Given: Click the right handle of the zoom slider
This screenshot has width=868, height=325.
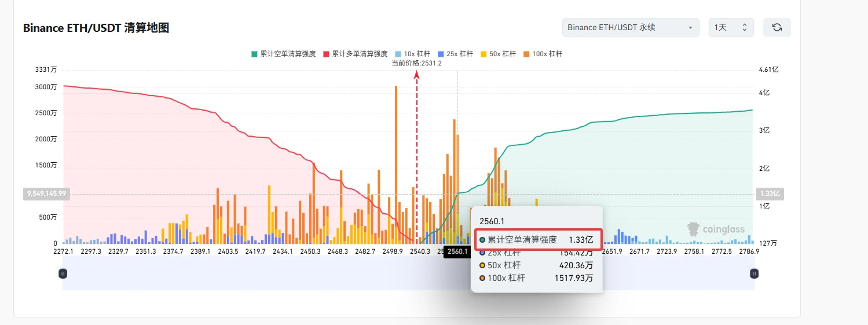Looking at the screenshot, I should [x=754, y=273].
